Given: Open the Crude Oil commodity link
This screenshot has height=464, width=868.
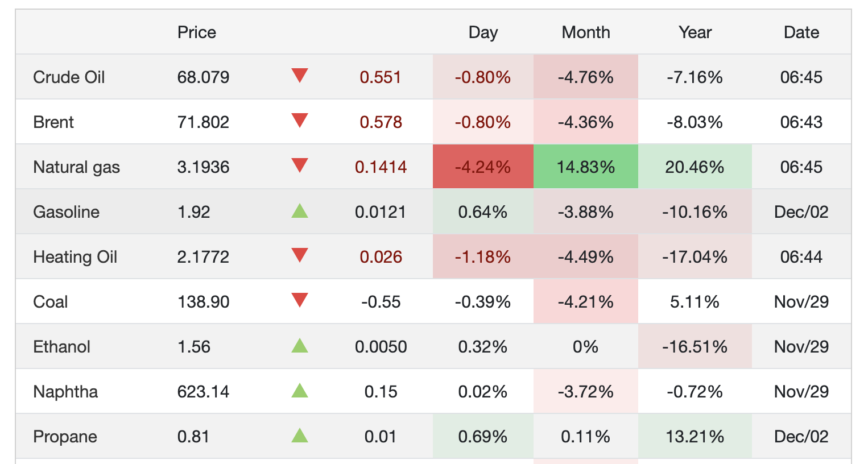Looking at the screenshot, I should tap(69, 77).
